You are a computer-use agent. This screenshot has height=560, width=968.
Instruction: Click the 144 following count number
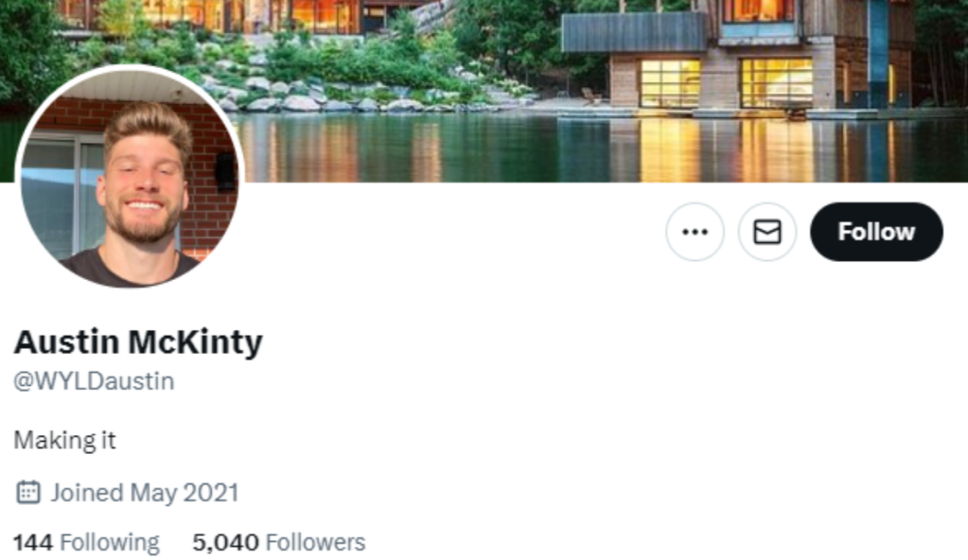33,542
